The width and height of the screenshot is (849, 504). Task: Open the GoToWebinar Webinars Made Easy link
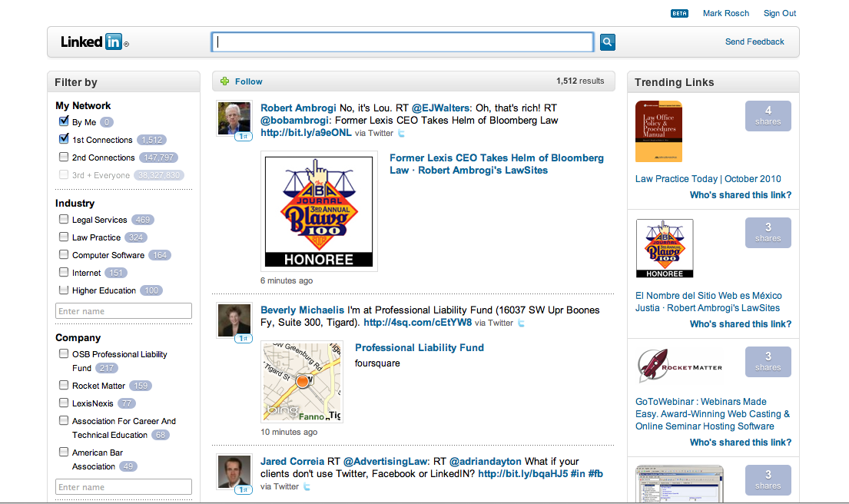pyautogui.click(x=712, y=413)
